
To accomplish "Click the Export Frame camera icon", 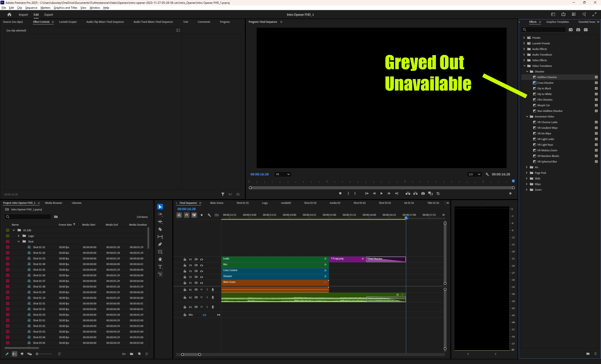I will pos(423,193).
